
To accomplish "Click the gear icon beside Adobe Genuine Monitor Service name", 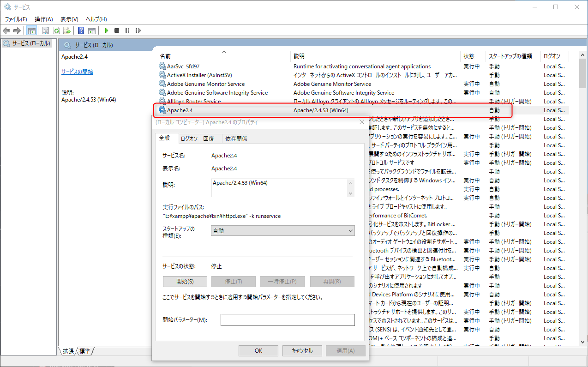I will (162, 84).
